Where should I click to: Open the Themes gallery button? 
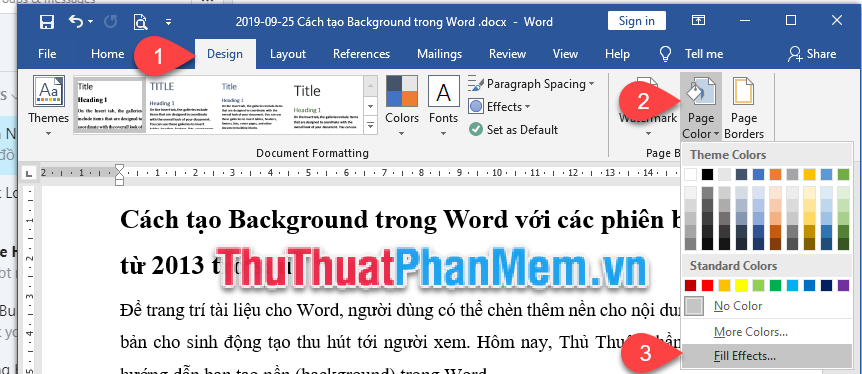(48, 107)
